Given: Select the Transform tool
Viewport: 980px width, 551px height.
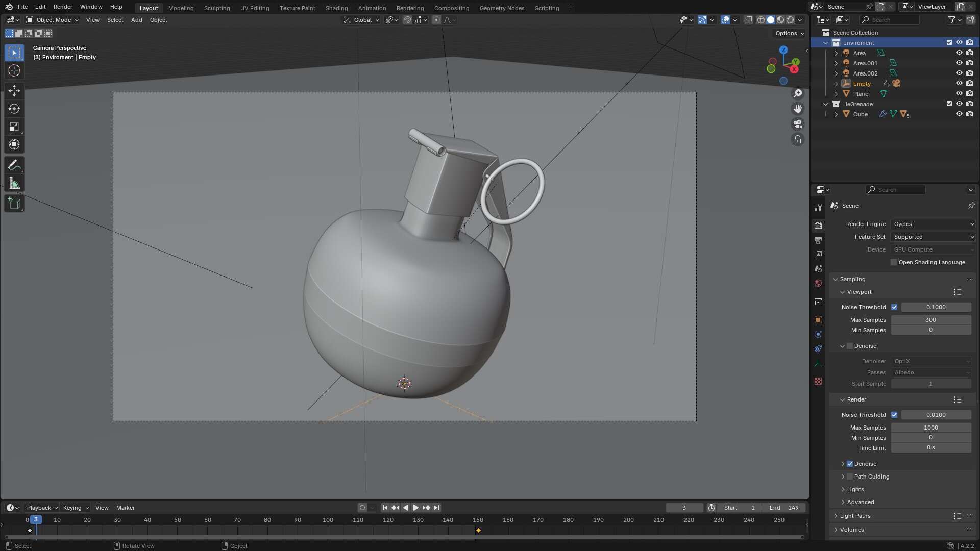Looking at the screenshot, I should tap(14, 144).
